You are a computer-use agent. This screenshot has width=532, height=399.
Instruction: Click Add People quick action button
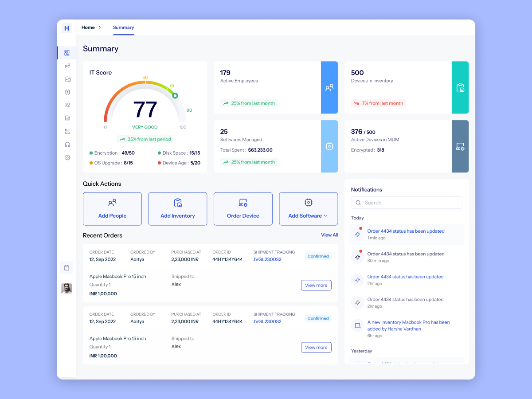click(112, 209)
